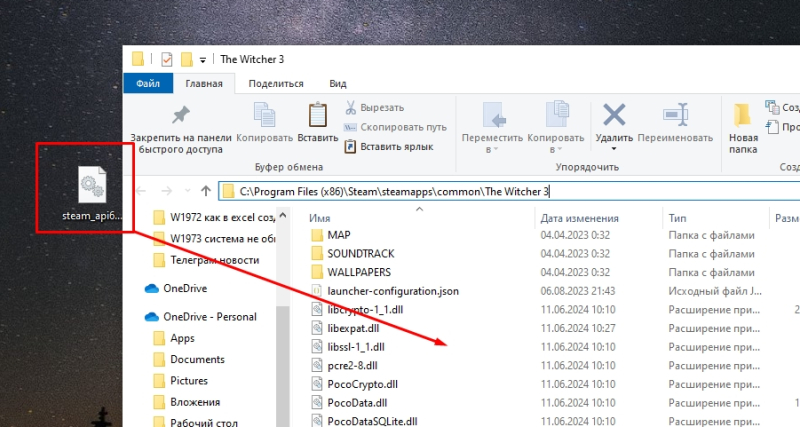Screen dimensions: 800x427
Task: Click the Вставить (Paste) clipboard icon
Action: (x=317, y=115)
